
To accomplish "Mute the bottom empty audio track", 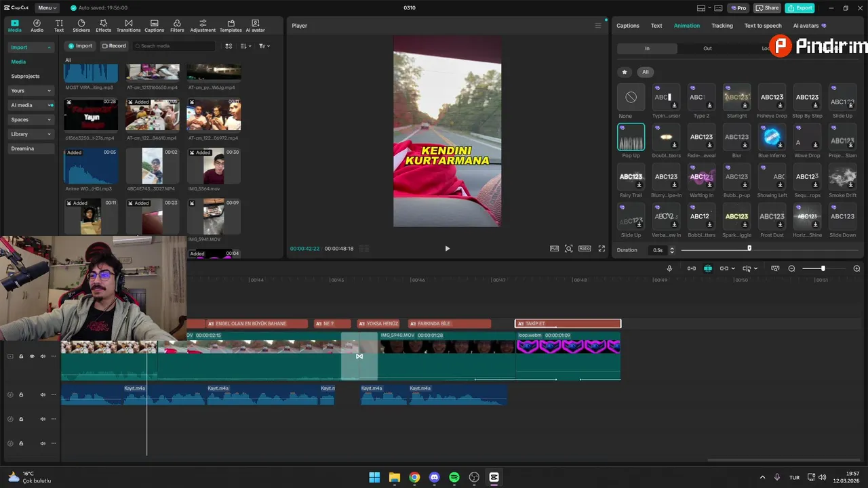I will pyautogui.click(x=43, y=443).
